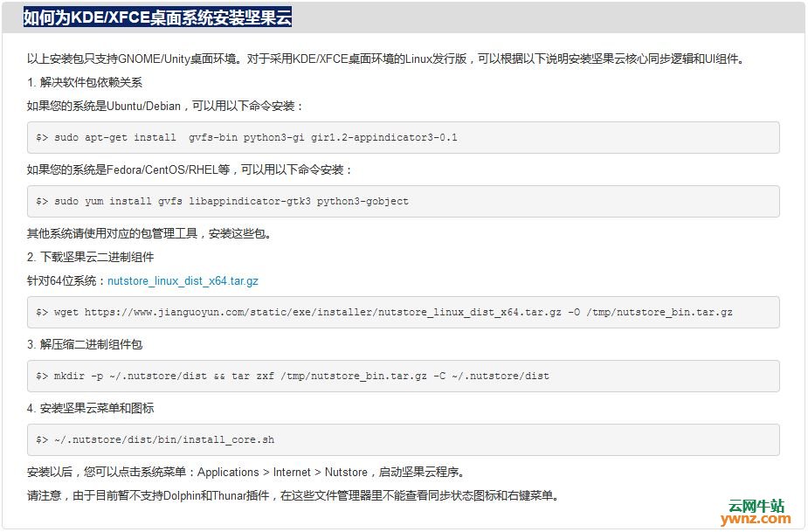Click the wget jianguoyun.com command box
808x532 pixels.
(403, 313)
